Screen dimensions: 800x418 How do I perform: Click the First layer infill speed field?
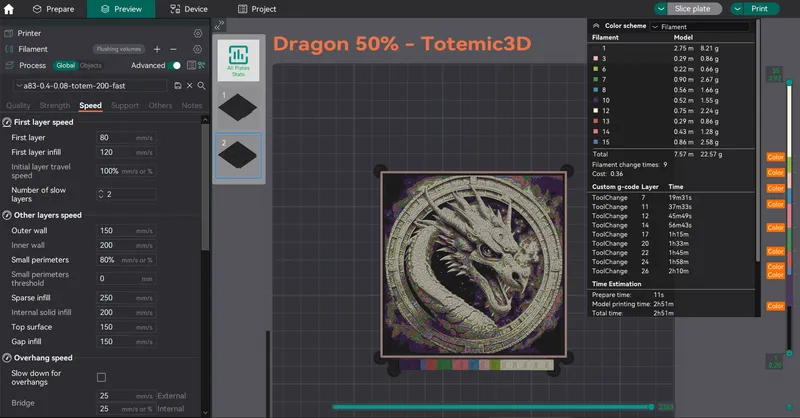tap(126, 152)
